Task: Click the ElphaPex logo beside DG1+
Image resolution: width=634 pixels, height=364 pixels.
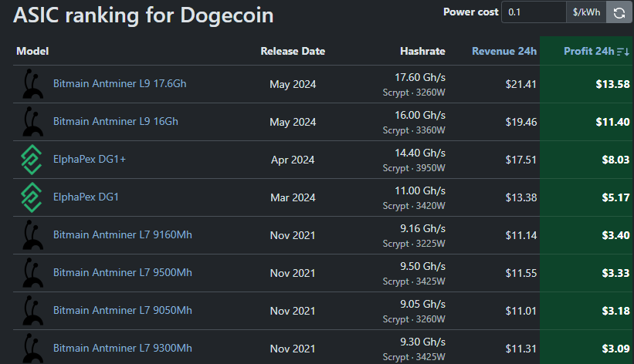Action: [x=32, y=160]
